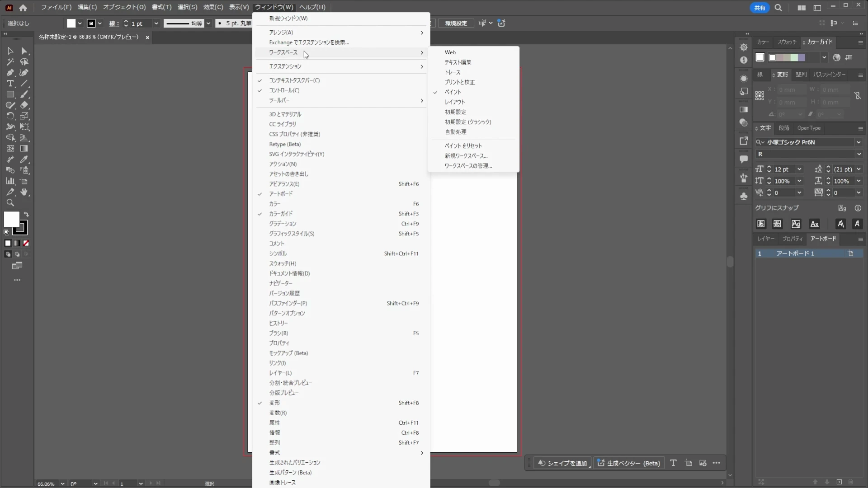Click the 共有 share button
This screenshot has width=868, height=488.
coord(759,8)
